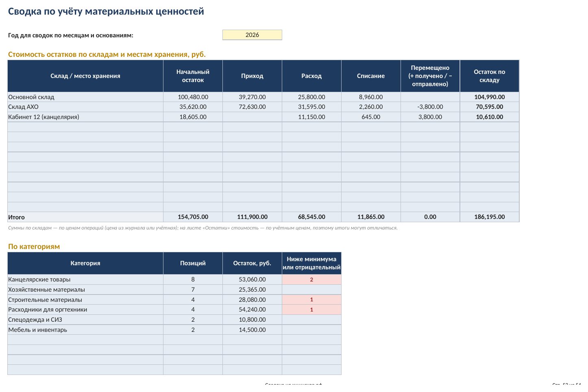This screenshot has width=588, height=392.
Task: Click the receipt value 39,270.00
Action: coord(252,97)
